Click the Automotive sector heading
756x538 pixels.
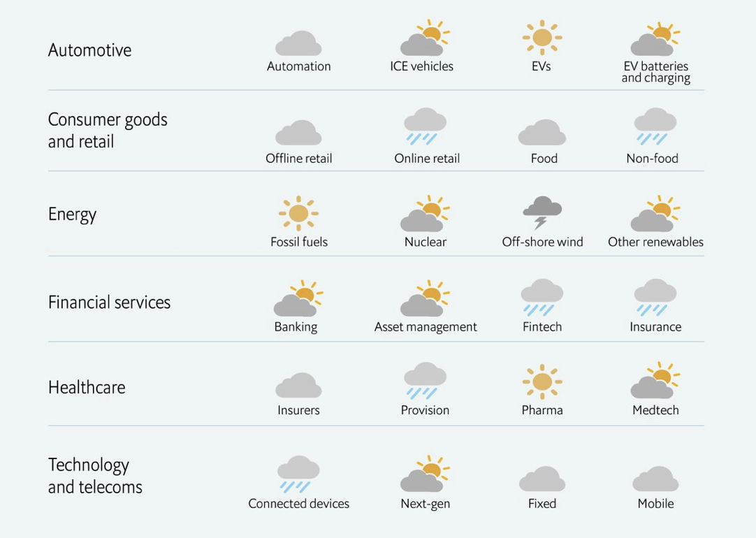pyautogui.click(x=89, y=50)
